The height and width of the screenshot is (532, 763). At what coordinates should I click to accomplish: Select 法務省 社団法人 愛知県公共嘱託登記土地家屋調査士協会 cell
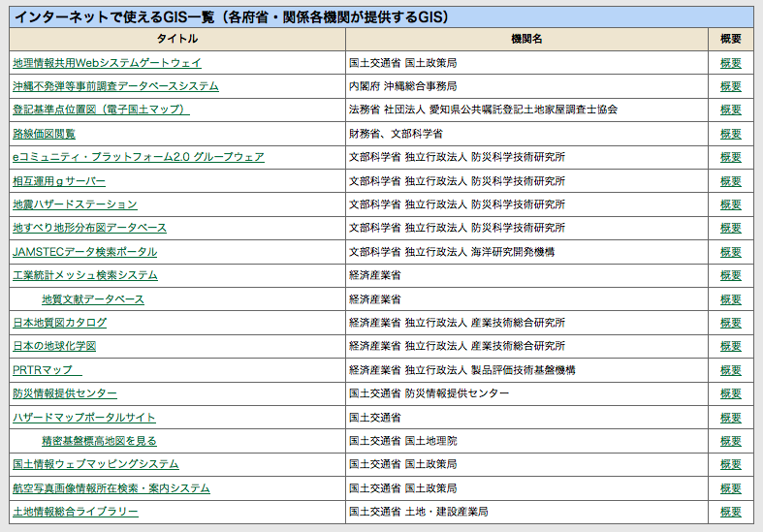click(x=527, y=110)
